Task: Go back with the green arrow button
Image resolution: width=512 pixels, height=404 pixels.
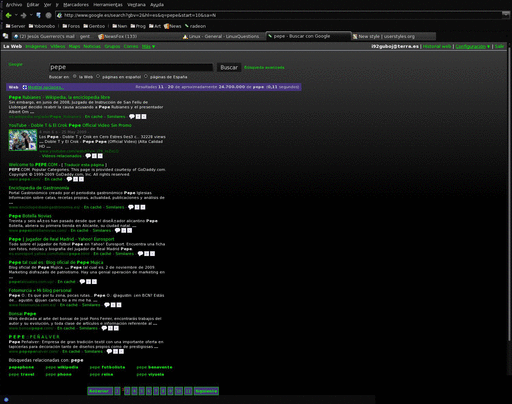Action: click(9, 15)
